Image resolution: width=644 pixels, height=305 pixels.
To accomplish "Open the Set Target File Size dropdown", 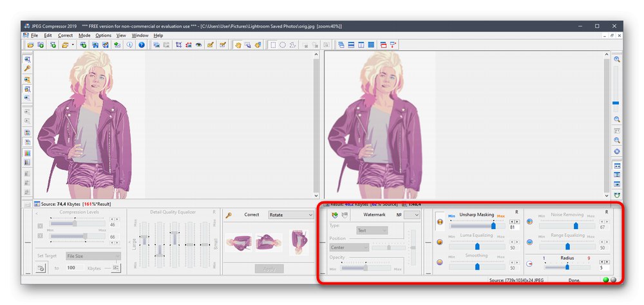I will 93,255.
